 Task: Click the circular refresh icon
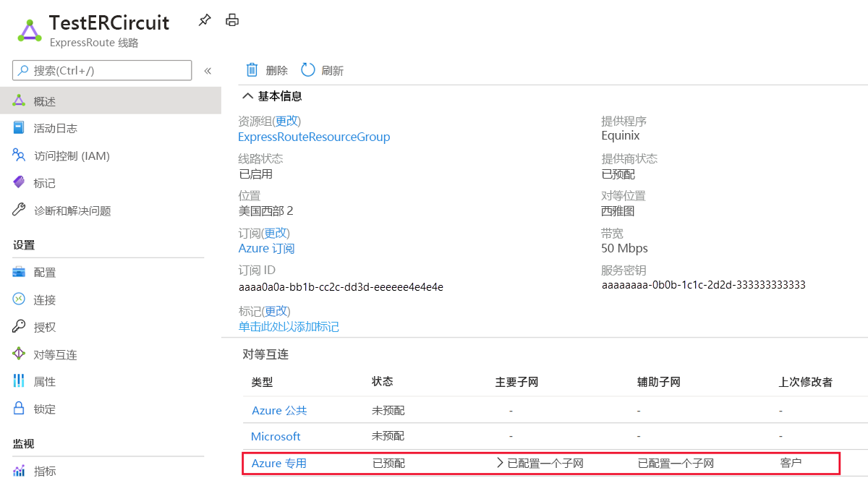coord(308,69)
